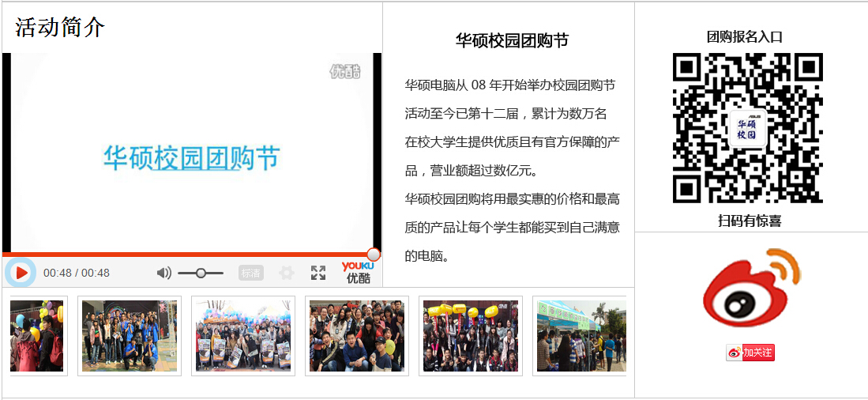This screenshot has width=868, height=400.
Task: Click the 00:48 / 00:48 time display
Action: click(77, 273)
